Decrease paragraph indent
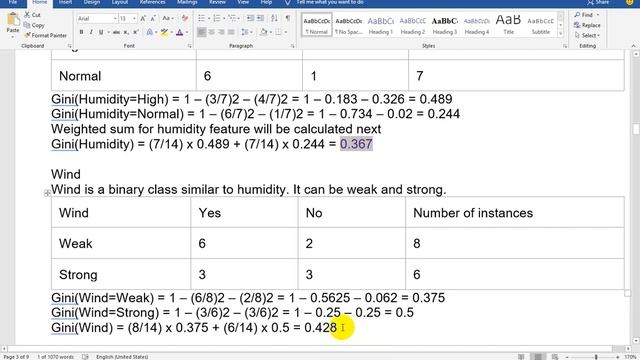 point(250,18)
